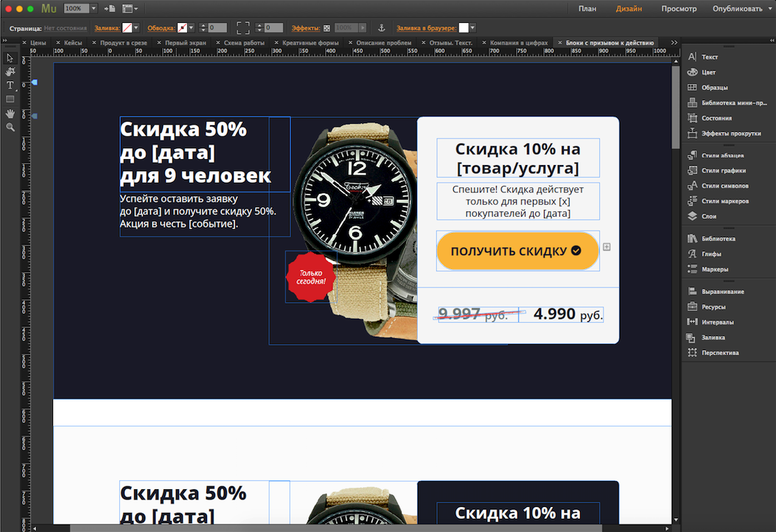This screenshot has height=532, width=776.
Task: Select the Crop tool
Action: pyautogui.click(x=10, y=71)
